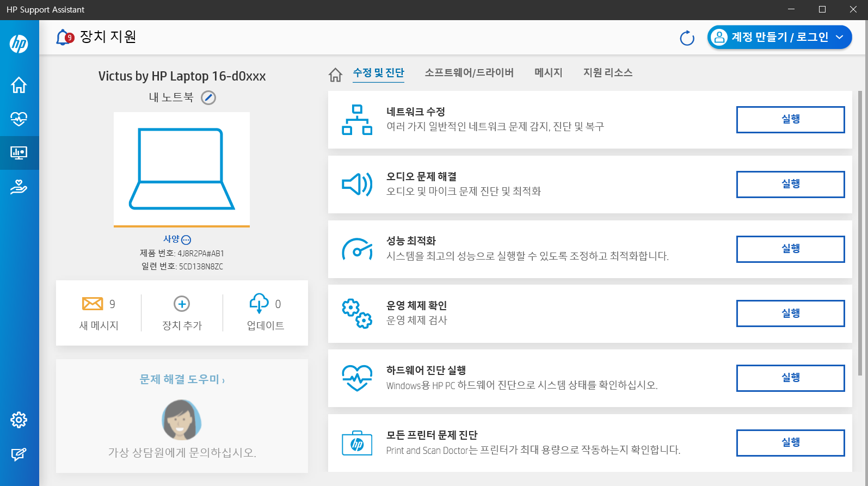Click the 성능 최적화 title
Viewport: 868px width, 486px height.
point(411,241)
